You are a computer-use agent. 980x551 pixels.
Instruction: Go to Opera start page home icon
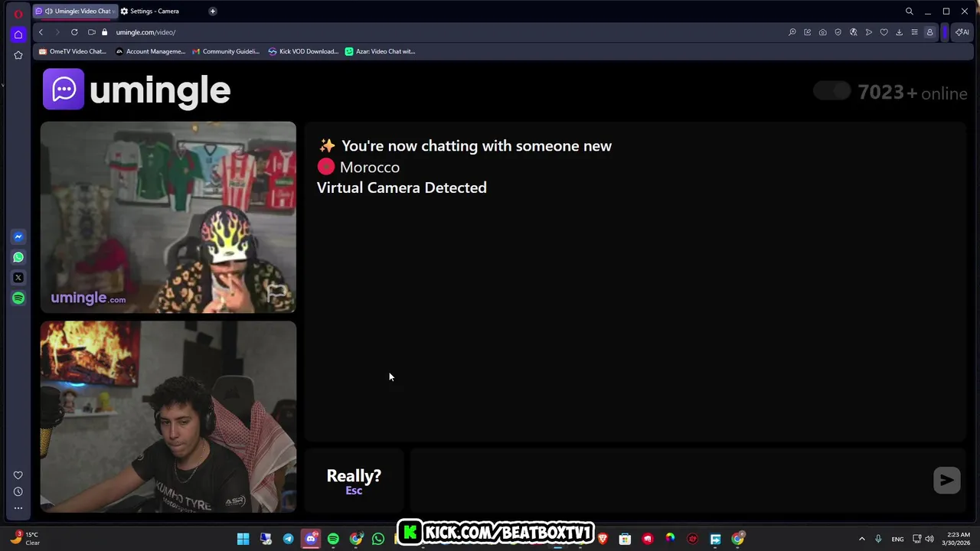point(18,34)
